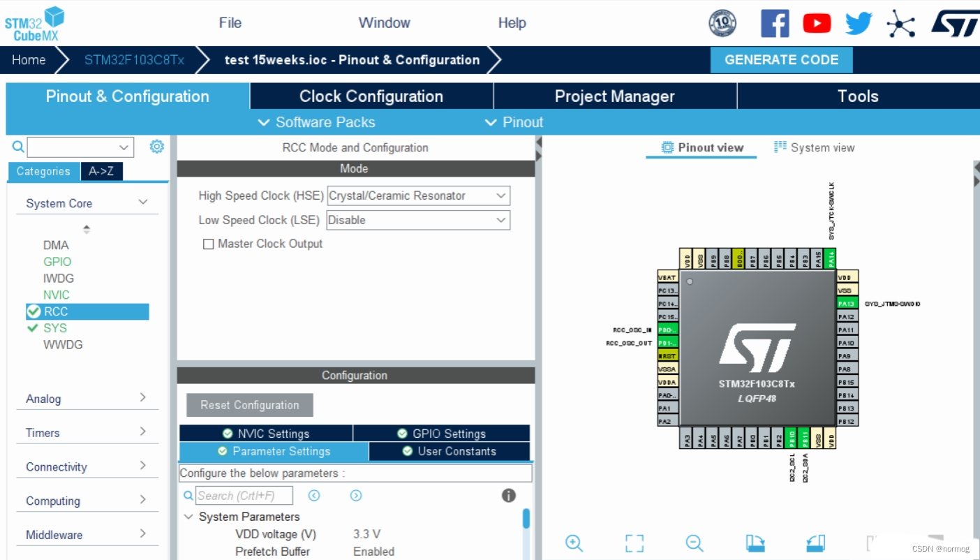This screenshot has width=980, height=560.
Task: Select pin PB10 on the chip
Action: pyautogui.click(x=792, y=438)
